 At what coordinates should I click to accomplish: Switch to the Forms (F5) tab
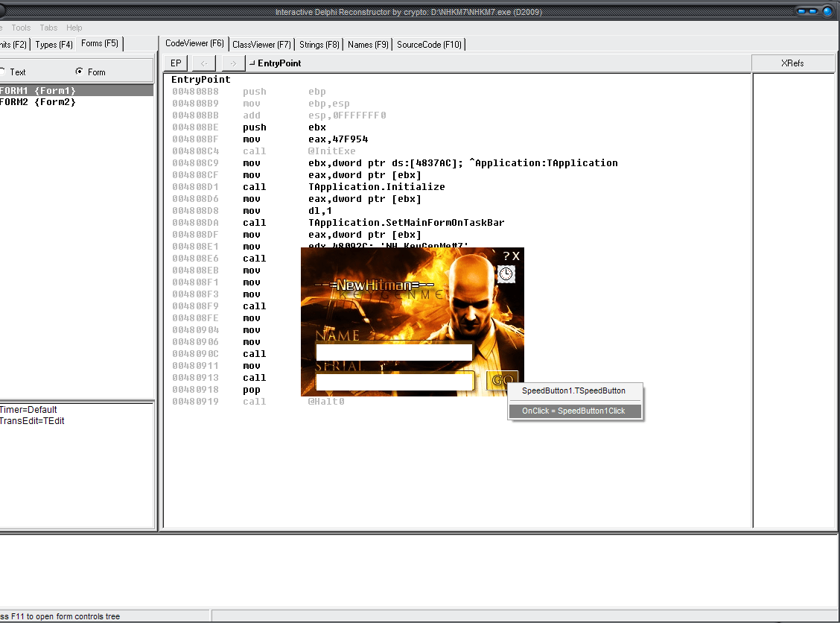tap(100, 43)
